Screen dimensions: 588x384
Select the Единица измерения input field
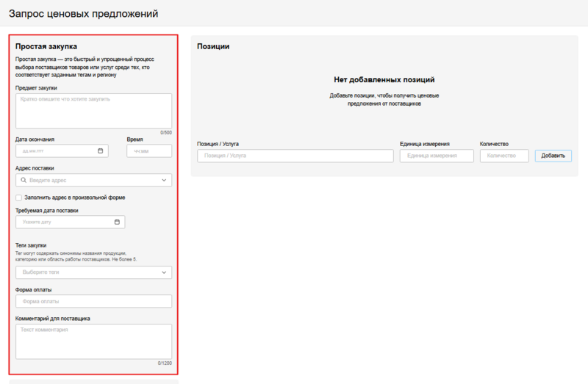pos(437,156)
